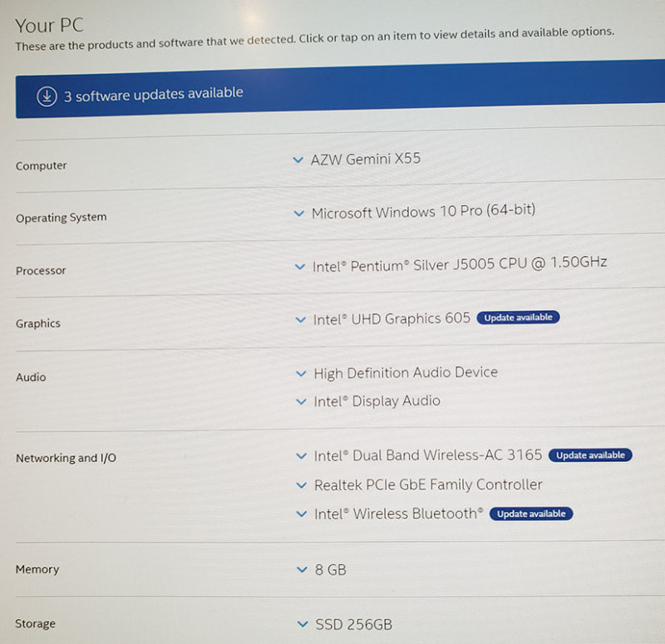Select the Intel UHD Graphics 605 text
This screenshot has height=644, width=665.
(392, 319)
